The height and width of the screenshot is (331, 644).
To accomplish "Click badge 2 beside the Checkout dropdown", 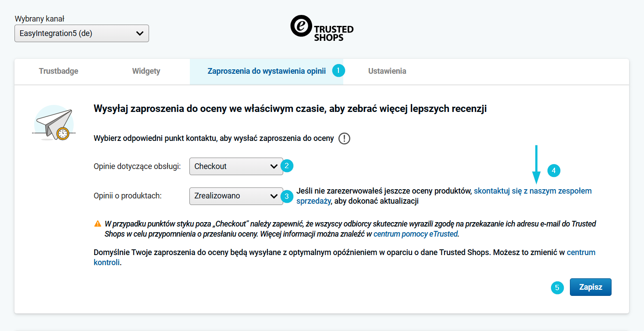I will click(x=287, y=166).
